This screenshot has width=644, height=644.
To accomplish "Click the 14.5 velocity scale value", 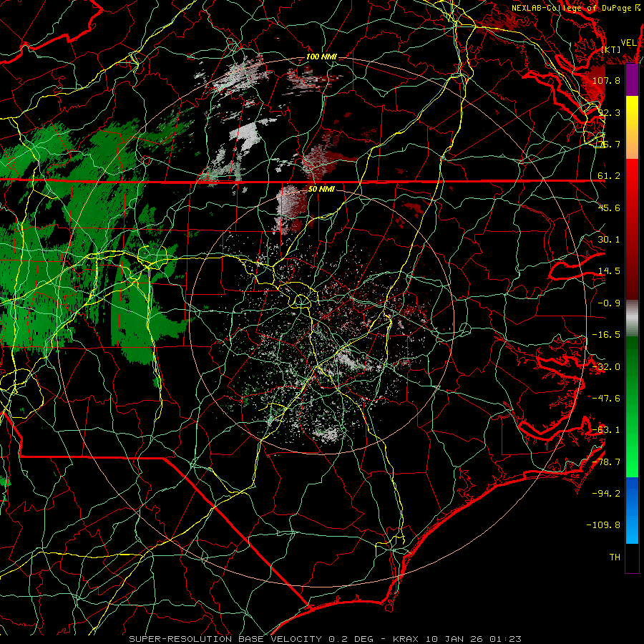I will (x=609, y=271).
